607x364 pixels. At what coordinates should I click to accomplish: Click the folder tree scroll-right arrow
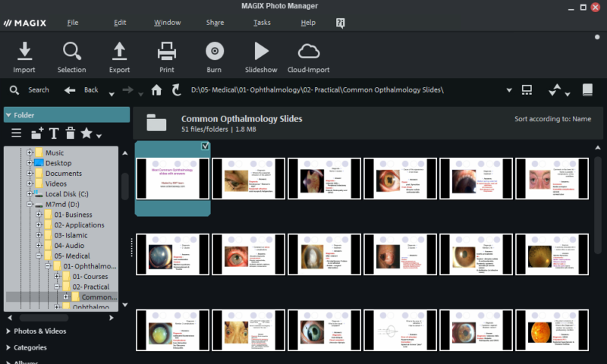coord(112,318)
